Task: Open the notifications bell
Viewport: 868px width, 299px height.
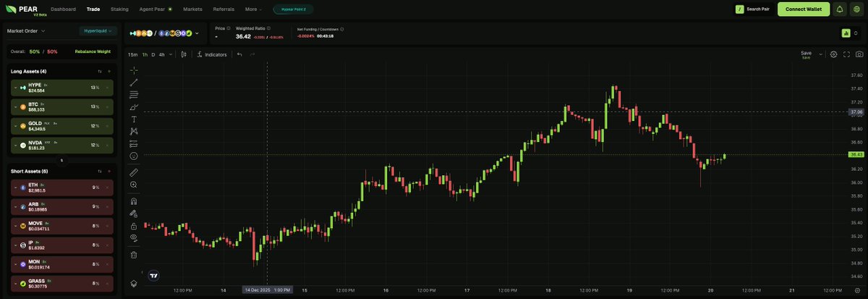Action: click(840, 9)
